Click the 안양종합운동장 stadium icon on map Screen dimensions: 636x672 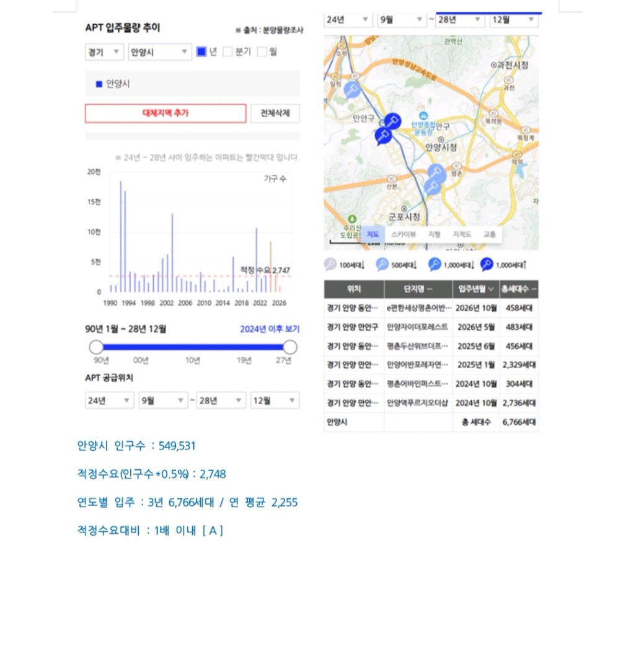(x=423, y=116)
